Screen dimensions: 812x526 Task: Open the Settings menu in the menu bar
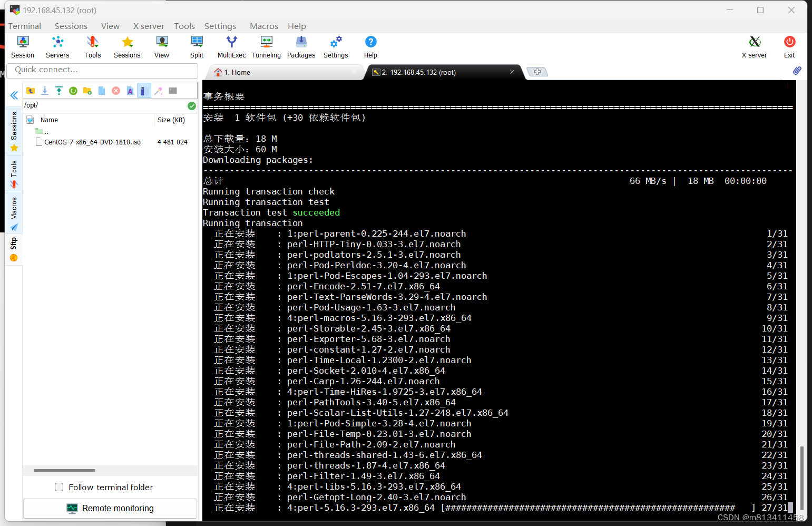point(220,26)
